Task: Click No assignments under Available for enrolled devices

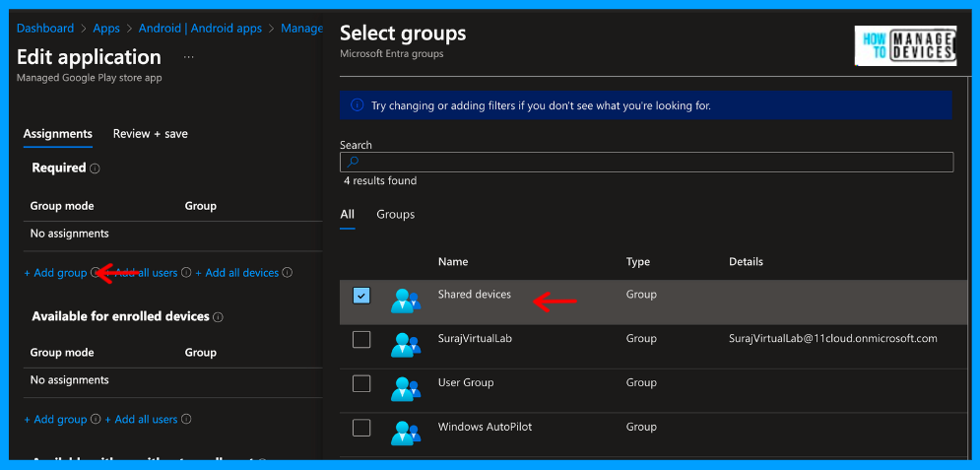Action: pos(69,380)
